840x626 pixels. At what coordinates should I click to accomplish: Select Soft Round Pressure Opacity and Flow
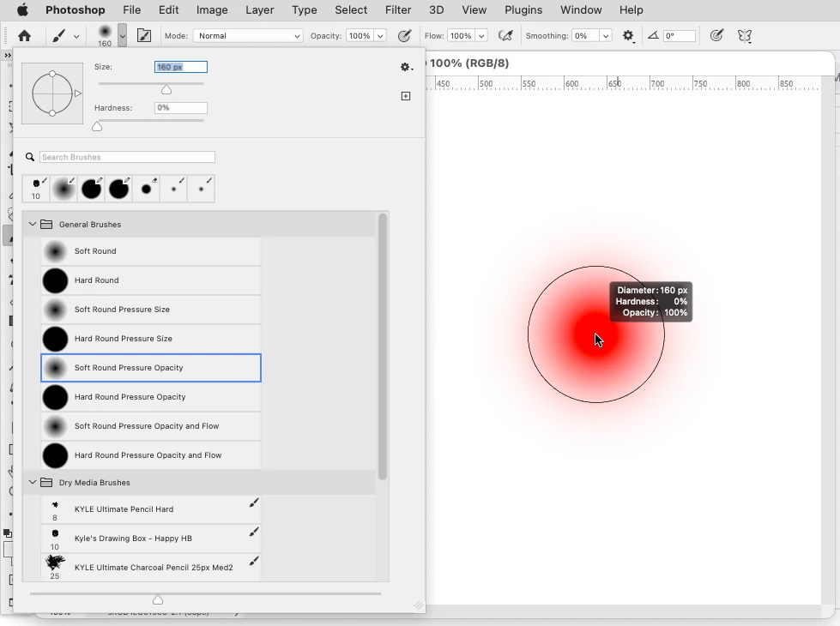click(x=151, y=426)
